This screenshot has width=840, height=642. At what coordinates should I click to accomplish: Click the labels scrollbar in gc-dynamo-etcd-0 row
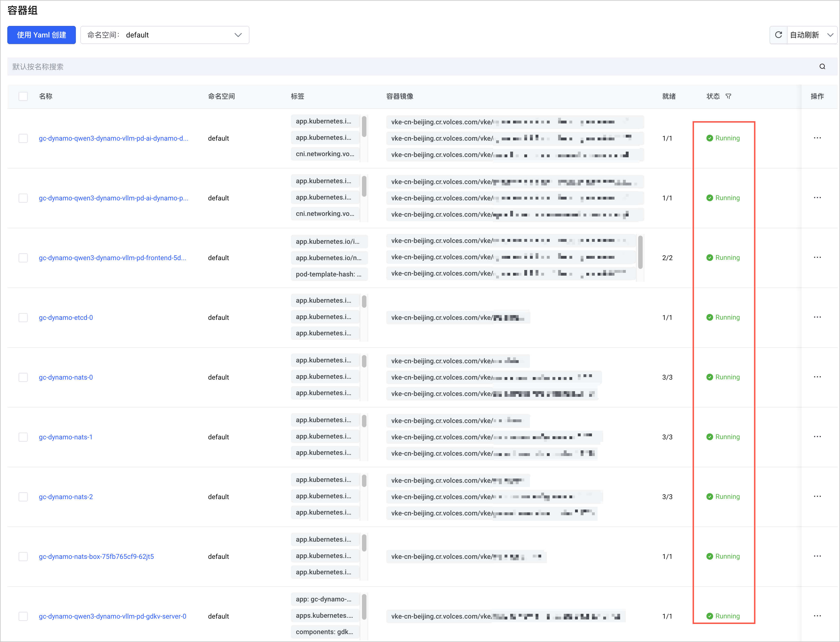point(364,302)
